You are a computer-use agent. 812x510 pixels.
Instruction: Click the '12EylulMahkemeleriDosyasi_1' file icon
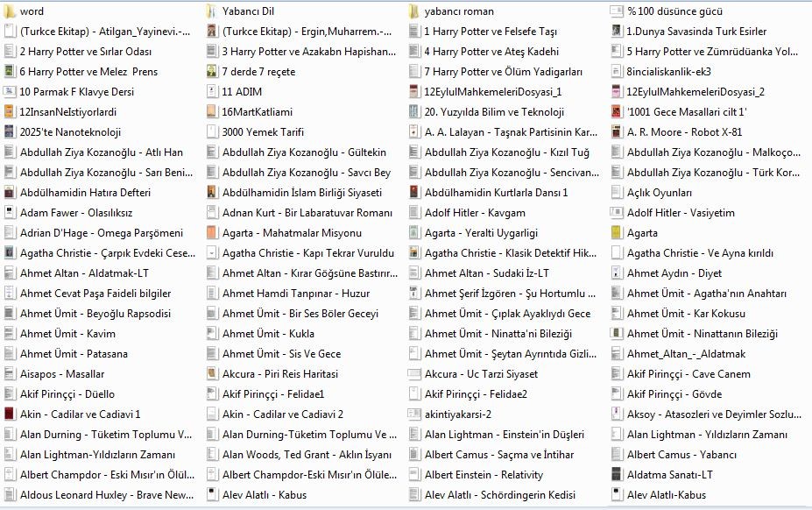coord(413,92)
